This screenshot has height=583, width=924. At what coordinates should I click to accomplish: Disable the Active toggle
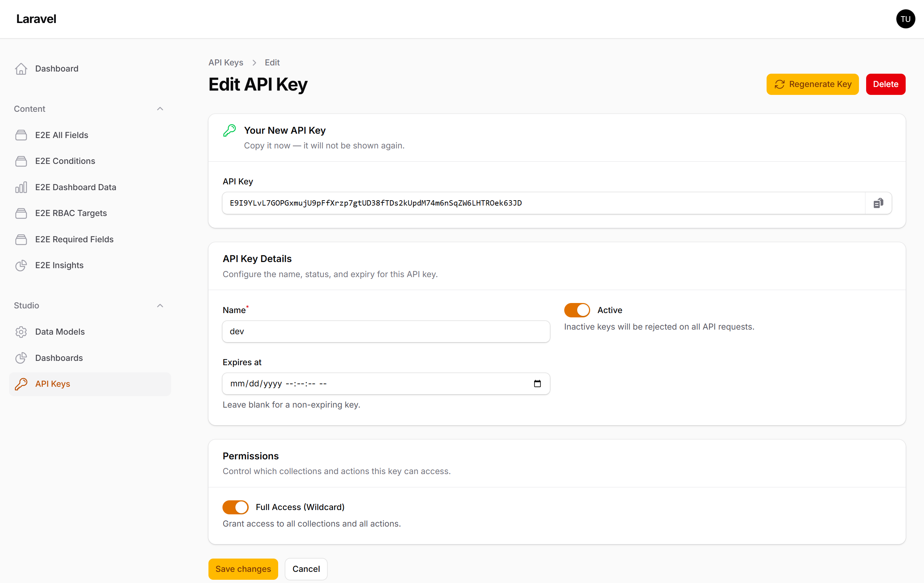576,310
